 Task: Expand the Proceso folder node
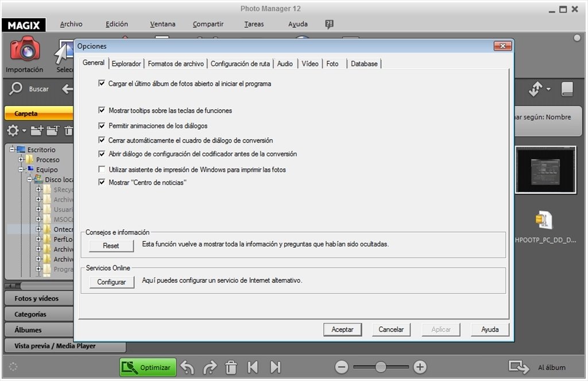[x=21, y=160]
